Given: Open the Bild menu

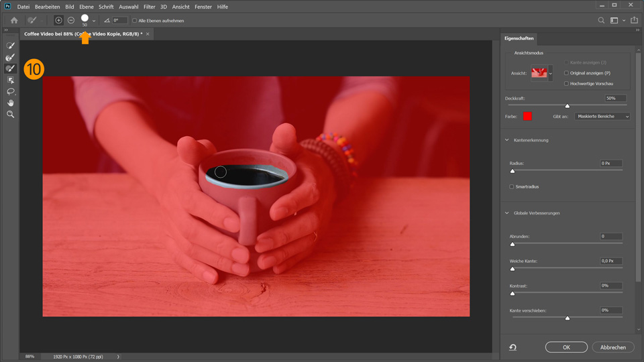Looking at the screenshot, I should (x=69, y=7).
